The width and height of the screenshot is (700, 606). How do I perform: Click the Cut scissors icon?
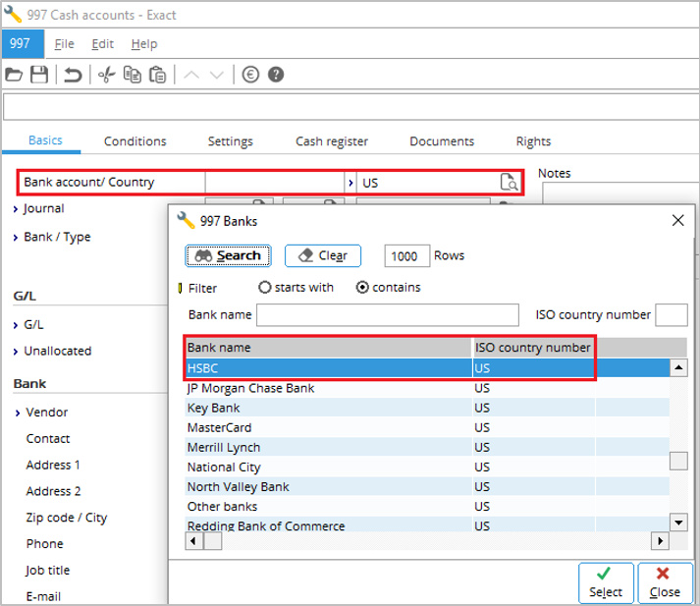[x=107, y=75]
